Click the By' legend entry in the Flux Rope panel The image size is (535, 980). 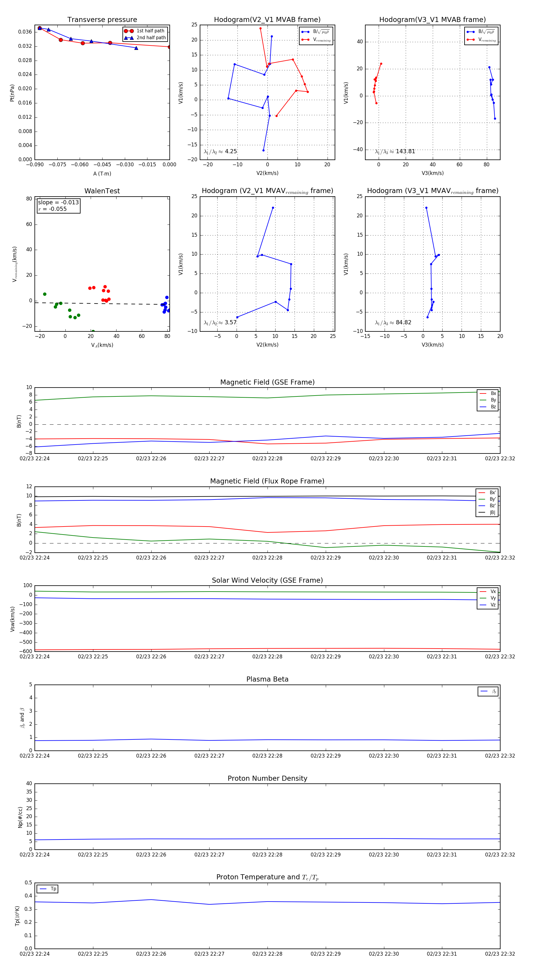click(487, 499)
